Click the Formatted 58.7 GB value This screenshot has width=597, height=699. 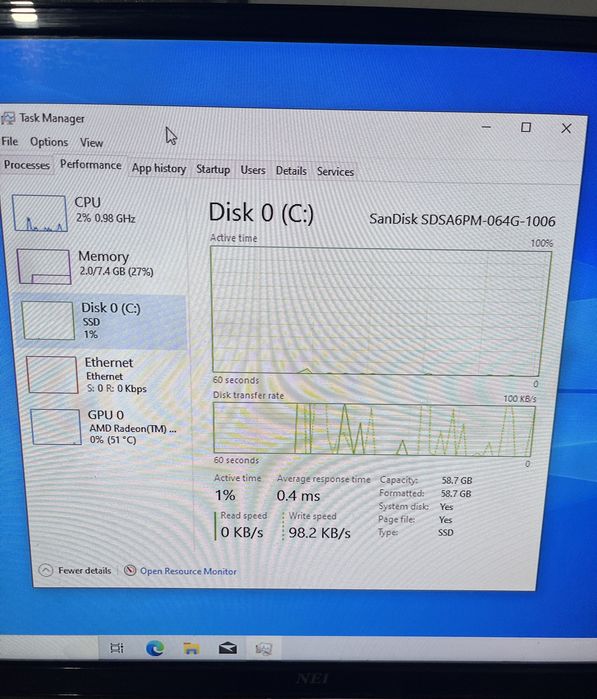(456, 494)
